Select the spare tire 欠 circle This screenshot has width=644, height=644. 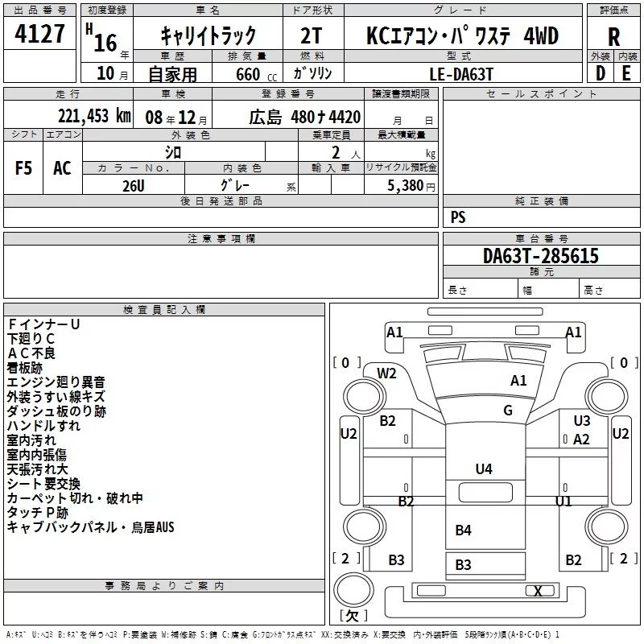(x=353, y=590)
